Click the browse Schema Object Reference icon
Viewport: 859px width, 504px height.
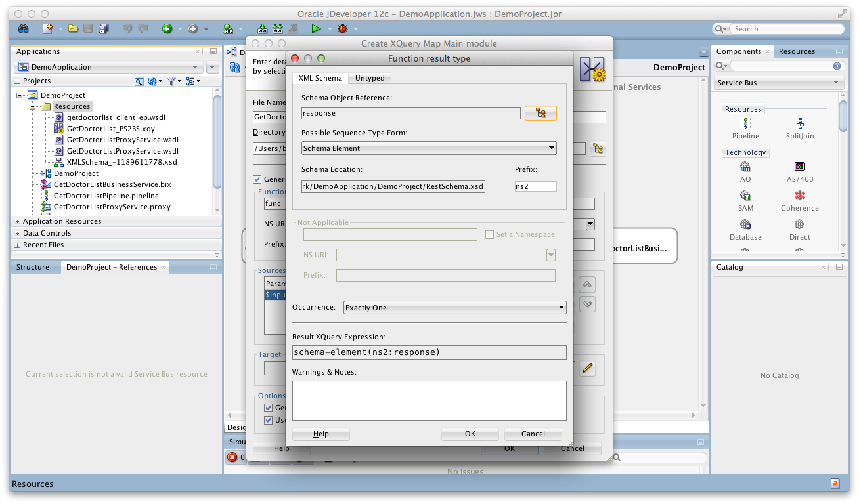pos(540,113)
